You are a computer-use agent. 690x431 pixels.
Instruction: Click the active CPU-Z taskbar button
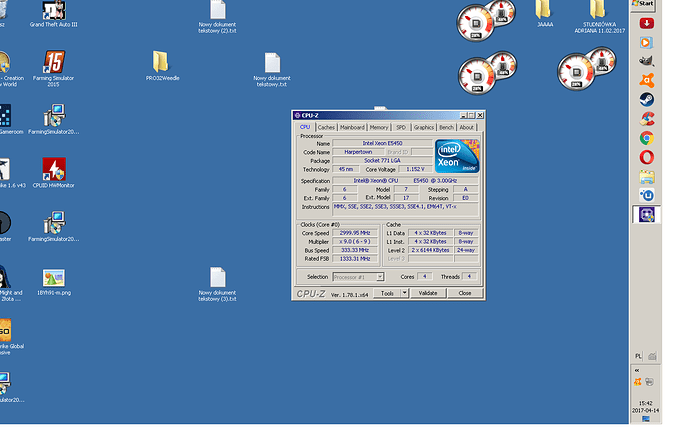point(646,214)
